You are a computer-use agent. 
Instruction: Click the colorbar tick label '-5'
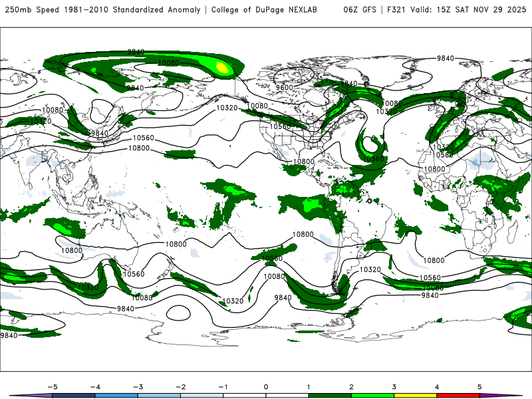pyautogui.click(x=52, y=387)
